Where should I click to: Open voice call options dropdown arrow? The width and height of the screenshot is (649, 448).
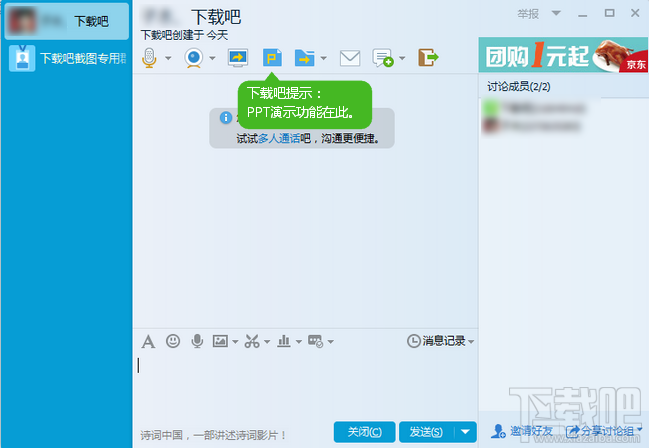pyautogui.click(x=168, y=58)
